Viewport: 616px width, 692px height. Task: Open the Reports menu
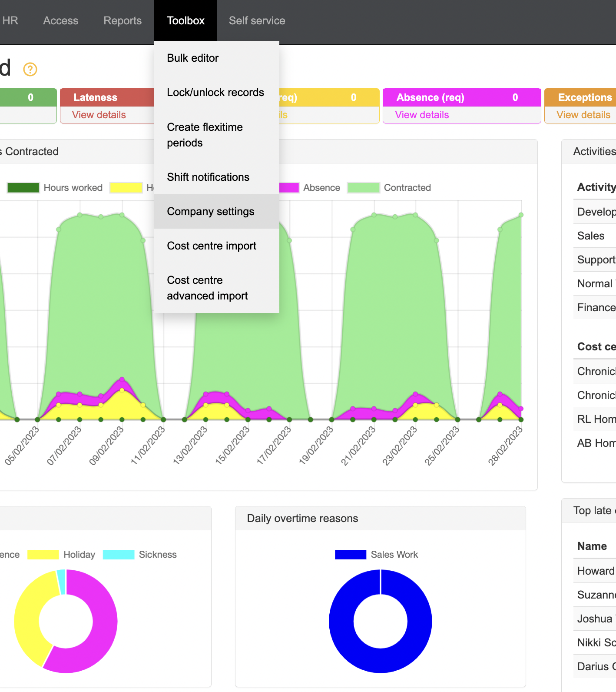pyautogui.click(x=123, y=20)
